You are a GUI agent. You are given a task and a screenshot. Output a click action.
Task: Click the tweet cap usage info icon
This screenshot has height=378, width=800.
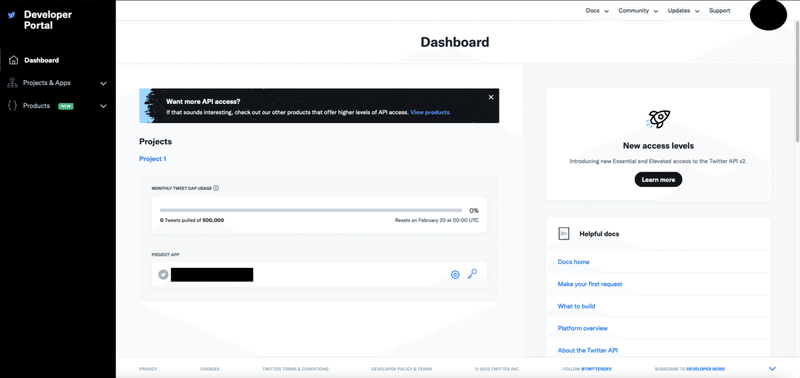216,188
